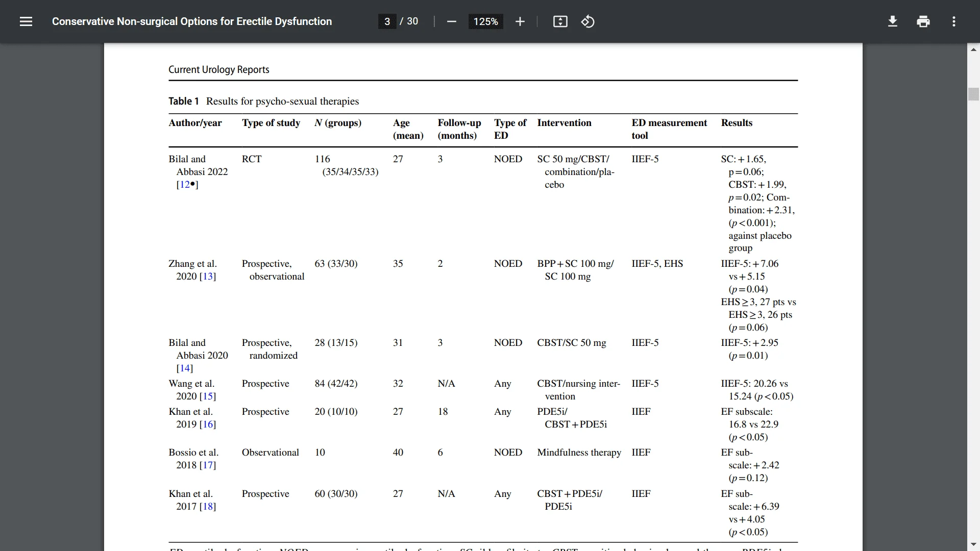Print the document

[923, 21]
